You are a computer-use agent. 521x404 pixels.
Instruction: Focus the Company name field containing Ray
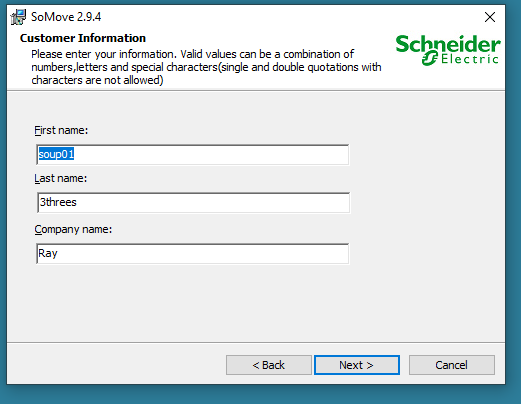(x=193, y=254)
